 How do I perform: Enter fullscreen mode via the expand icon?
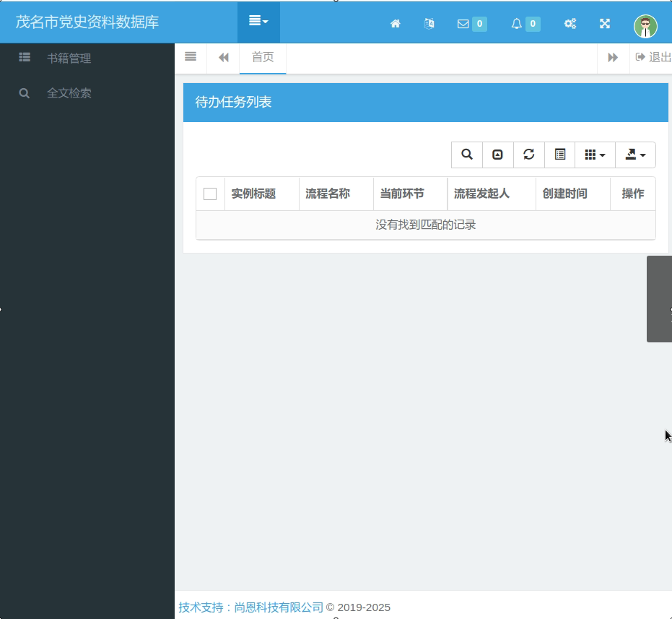[604, 23]
